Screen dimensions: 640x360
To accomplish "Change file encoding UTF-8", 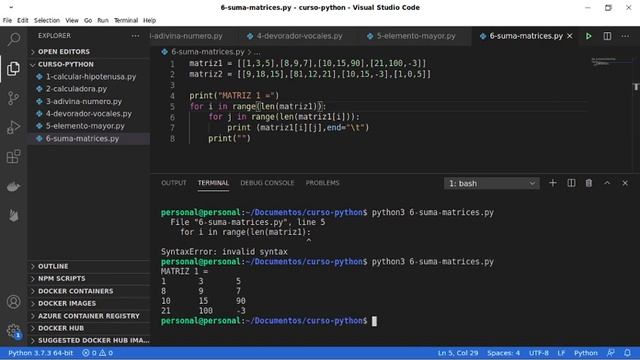I will tap(539, 353).
